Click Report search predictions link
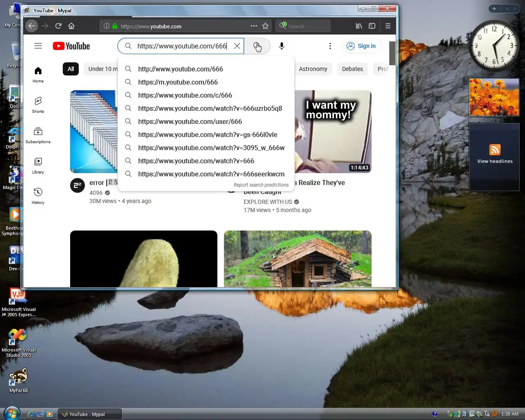Image resolution: width=525 pixels, height=420 pixels. (261, 185)
